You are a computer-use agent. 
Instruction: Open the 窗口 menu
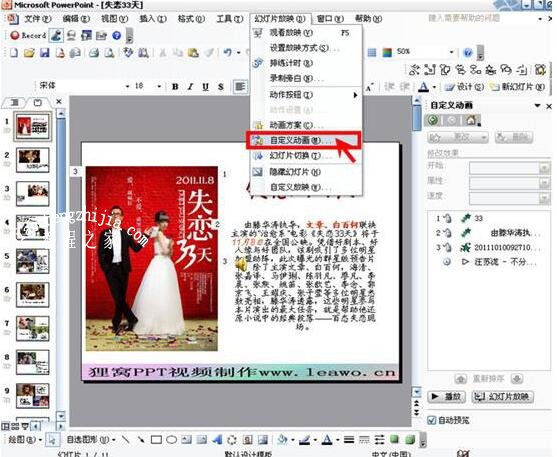(x=330, y=18)
